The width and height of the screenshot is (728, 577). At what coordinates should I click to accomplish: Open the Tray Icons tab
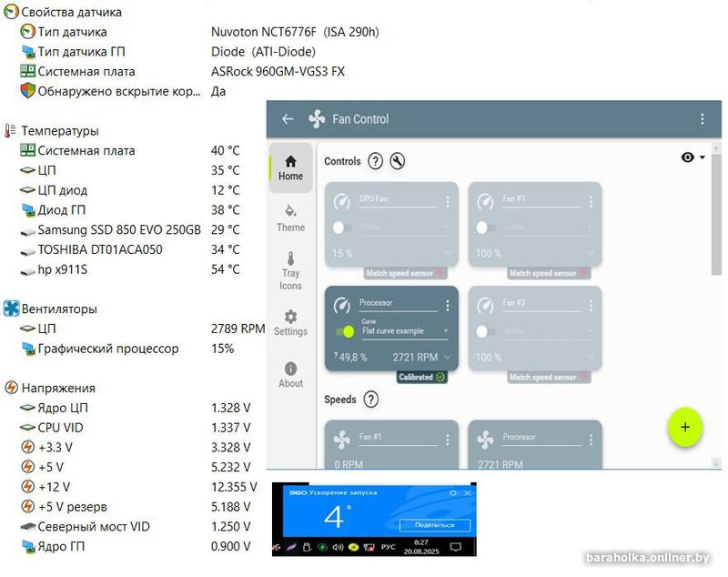point(290,271)
